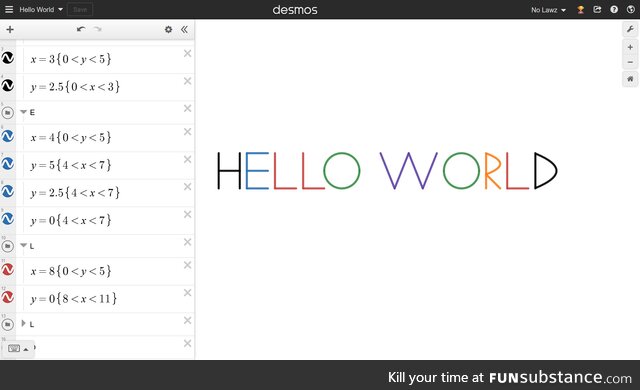Click the desmos logo
640x390 pixels.
point(295,10)
